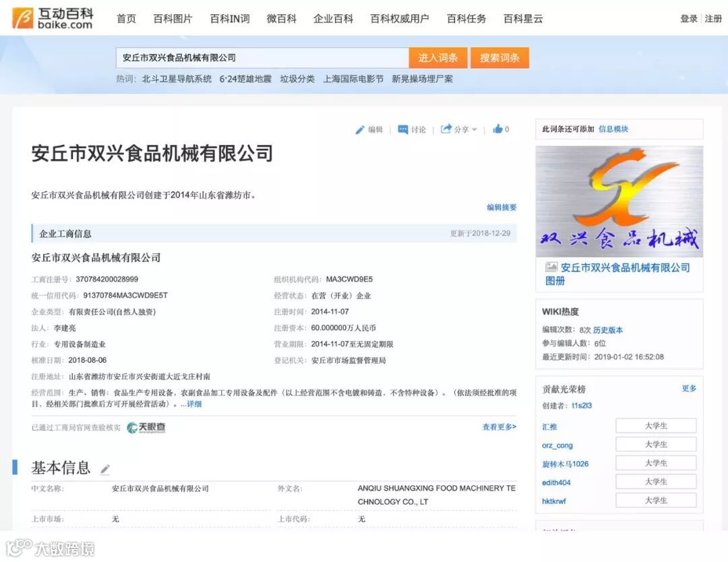Focus the search input field
728x562 pixels.
click(x=262, y=58)
